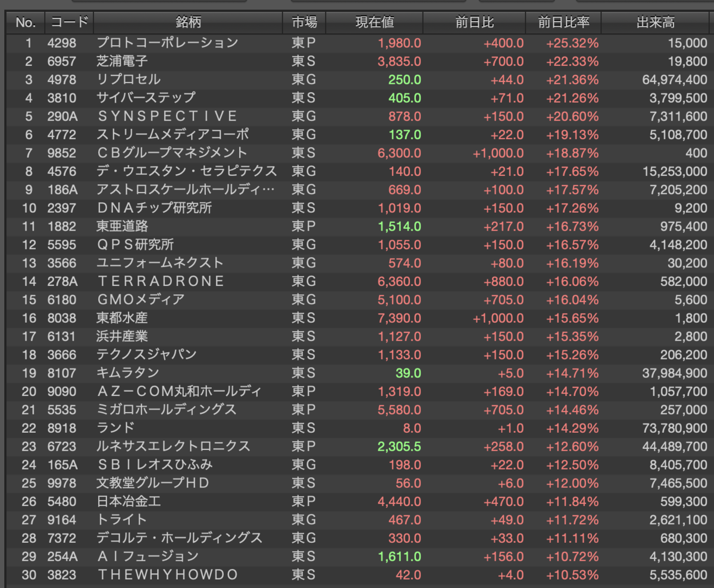Click price 6,300.0 for CBグループマネジメント
714x588 pixels.
click(399, 153)
